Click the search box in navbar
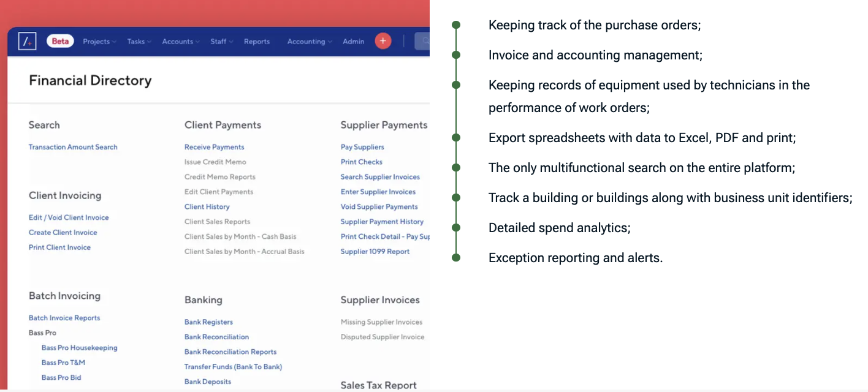 422,41
